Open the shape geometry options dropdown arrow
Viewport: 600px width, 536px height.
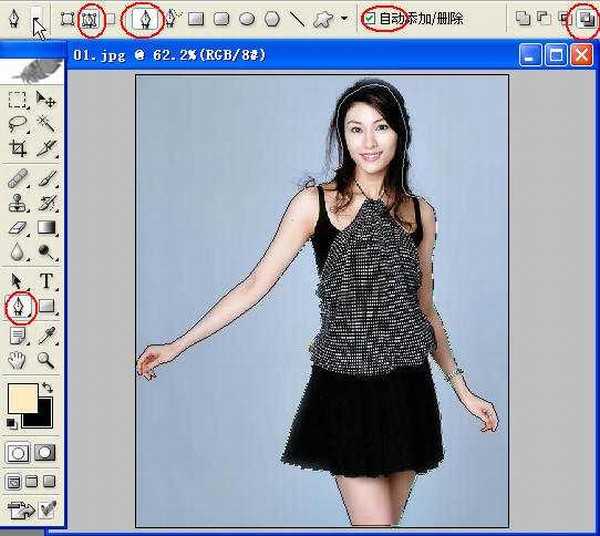tap(345, 18)
